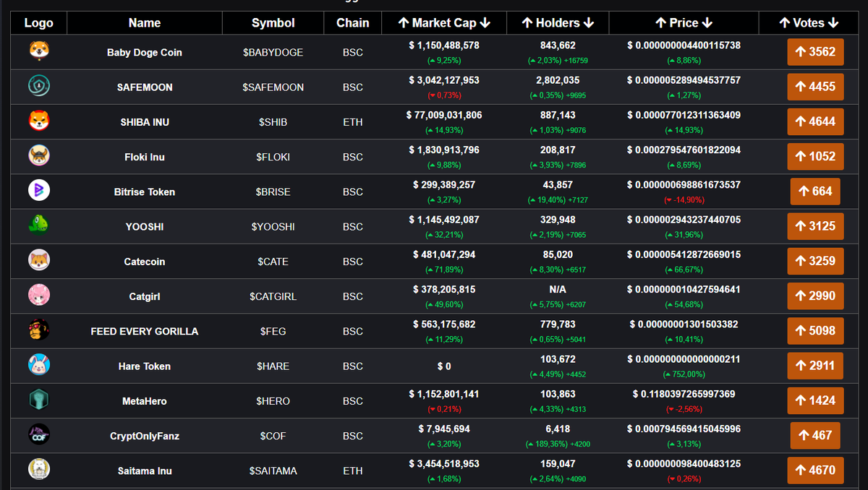Screen dimensions: 868x490
Task: Click the $BABYDOGE symbol cell
Action: [x=273, y=53]
